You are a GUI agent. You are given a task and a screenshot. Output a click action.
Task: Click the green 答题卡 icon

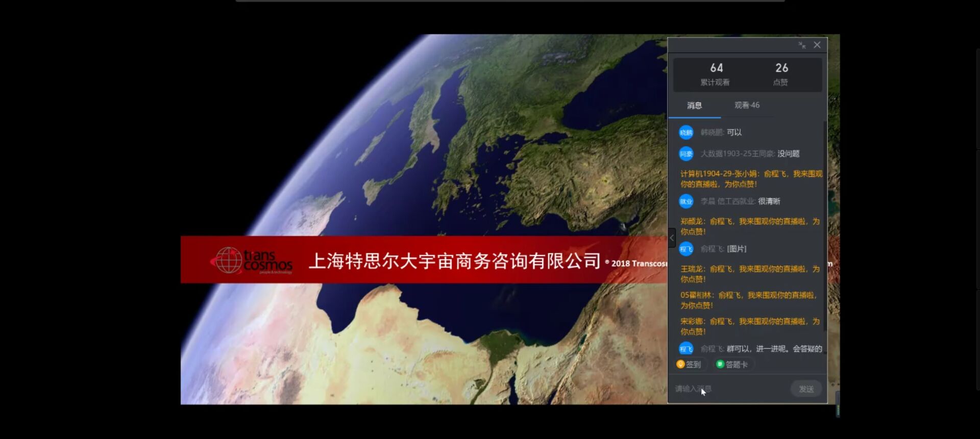click(x=720, y=364)
